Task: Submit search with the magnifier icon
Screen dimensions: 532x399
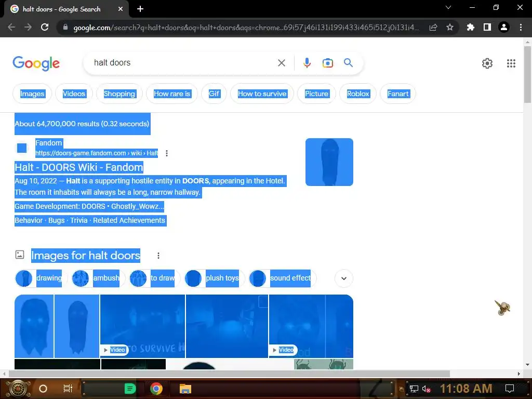Action: pyautogui.click(x=348, y=62)
